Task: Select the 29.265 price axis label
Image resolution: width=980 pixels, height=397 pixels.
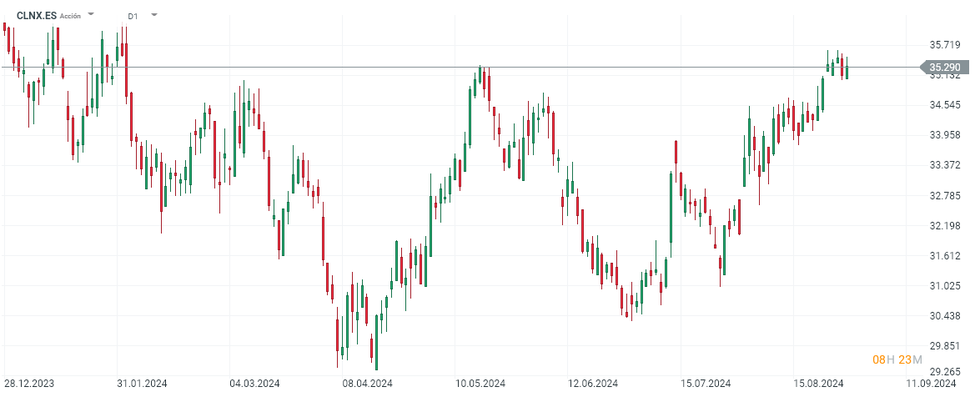Action: (x=944, y=373)
